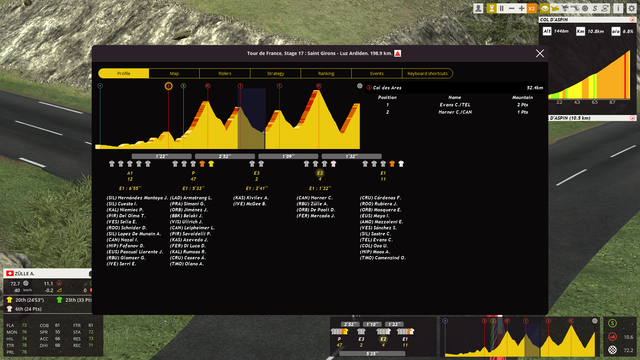This screenshot has height=360, width=640.
Task: Click rider (SIL) Hernández Montoya J.
Action: click(137, 198)
